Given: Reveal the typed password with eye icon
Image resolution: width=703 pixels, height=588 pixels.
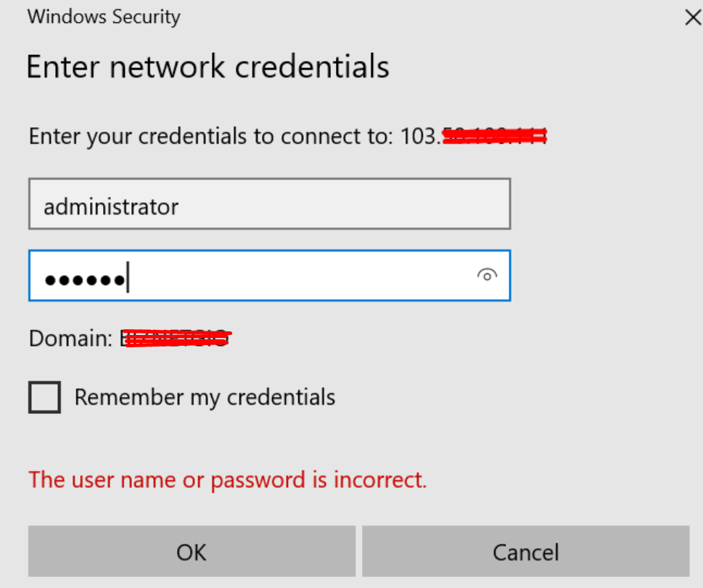Looking at the screenshot, I should [x=487, y=275].
